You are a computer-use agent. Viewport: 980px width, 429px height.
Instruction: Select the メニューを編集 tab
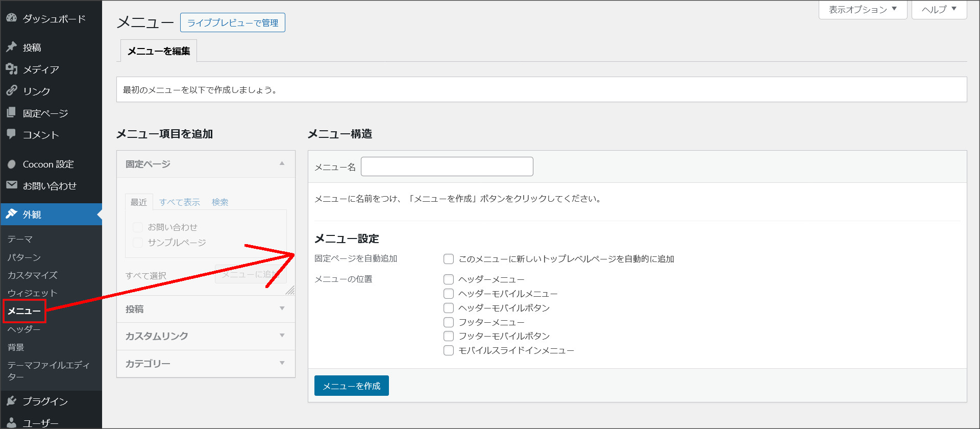pyautogui.click(x=159, y=51)
